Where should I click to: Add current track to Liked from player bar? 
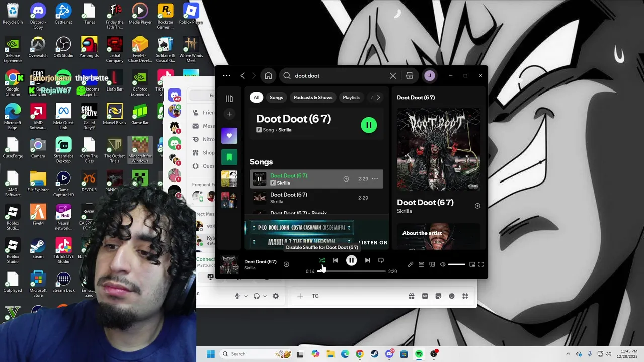click(x=286, y=264)
